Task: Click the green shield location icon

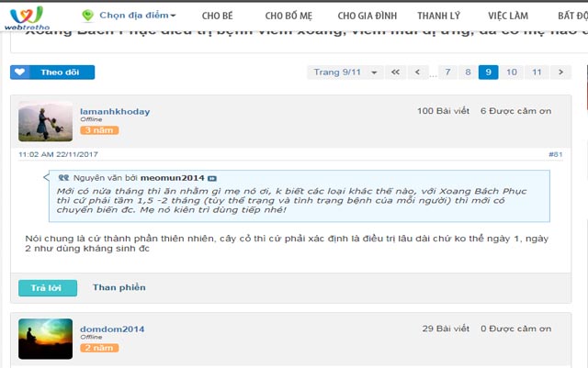Action: click(x=87, y=16)
